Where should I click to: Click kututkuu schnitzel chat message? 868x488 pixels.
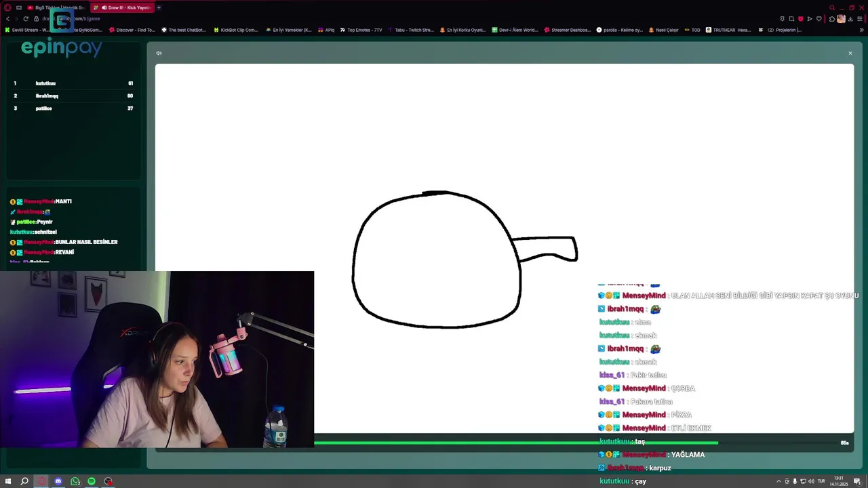pos(33,232)
